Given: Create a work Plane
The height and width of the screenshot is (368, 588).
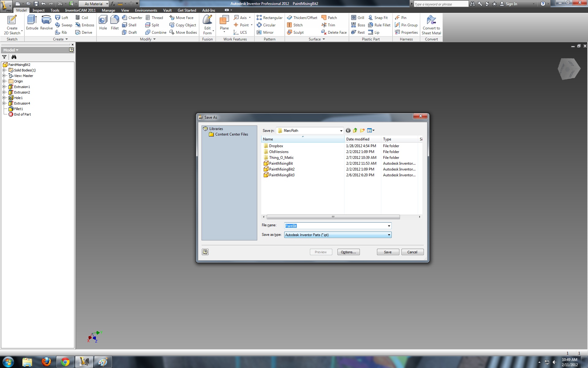Looking at the screenshot, I should [224, 23].
